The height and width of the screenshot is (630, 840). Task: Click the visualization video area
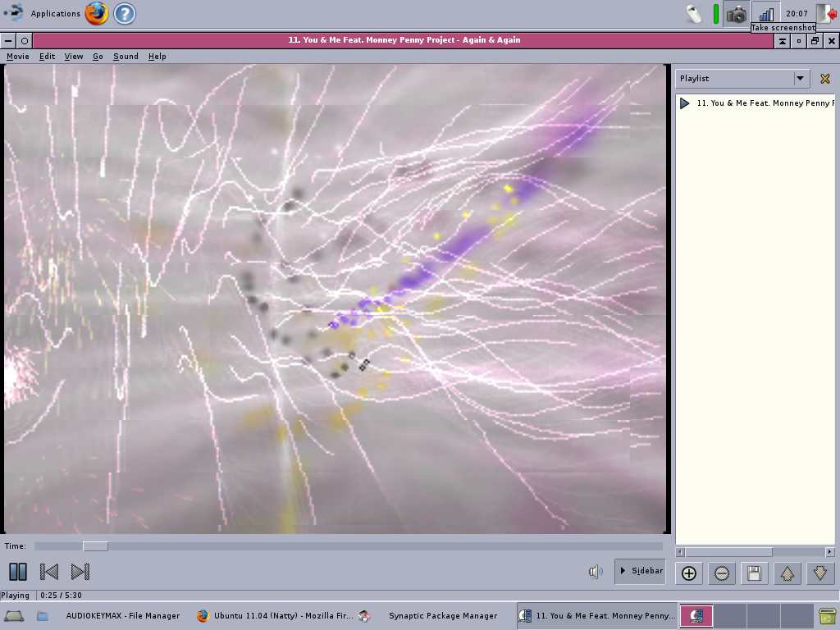click(336, 299)
